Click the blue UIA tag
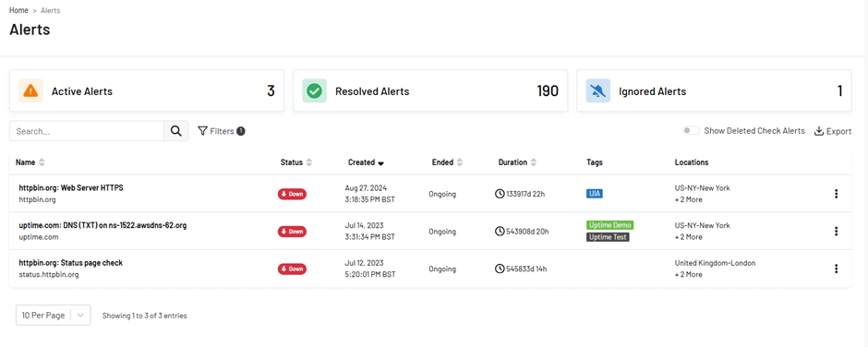Image resolution: width=868 pixels, height=347 pixels. pyautogui.click(x=595, y=194)
